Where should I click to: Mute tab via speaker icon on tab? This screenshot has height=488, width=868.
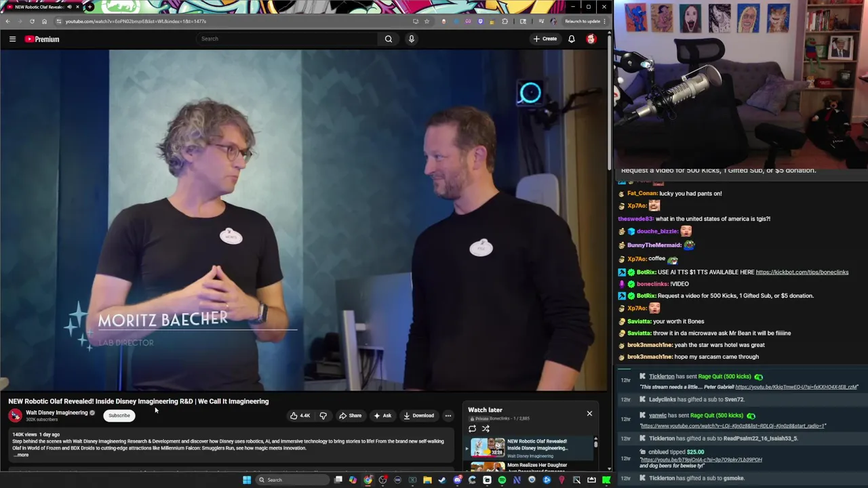68,7
